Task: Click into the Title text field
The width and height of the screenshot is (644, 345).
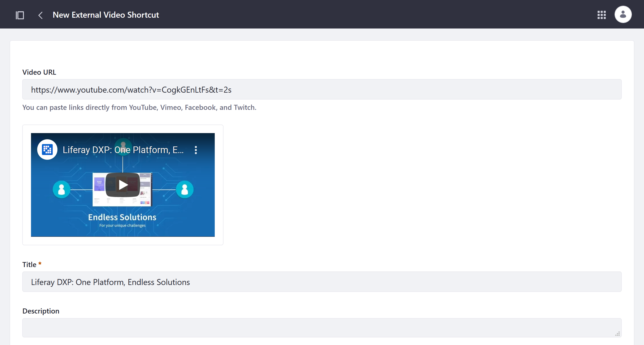Action: [x=322, y=282]
